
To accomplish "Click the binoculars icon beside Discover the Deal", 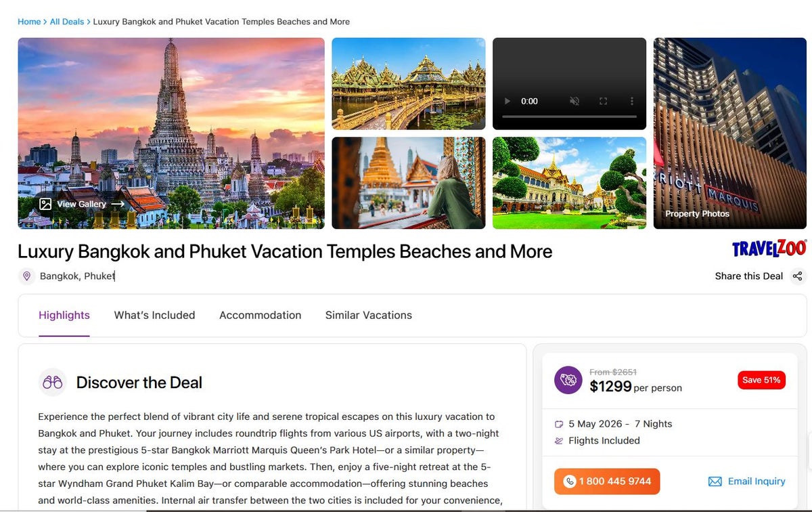I will point(53,382).
